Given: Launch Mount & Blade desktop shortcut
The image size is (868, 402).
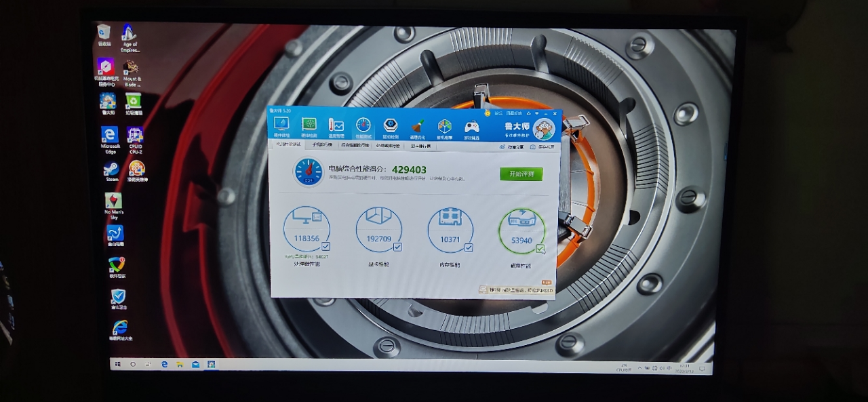Looking at the screenshot, I should [132, 72].
